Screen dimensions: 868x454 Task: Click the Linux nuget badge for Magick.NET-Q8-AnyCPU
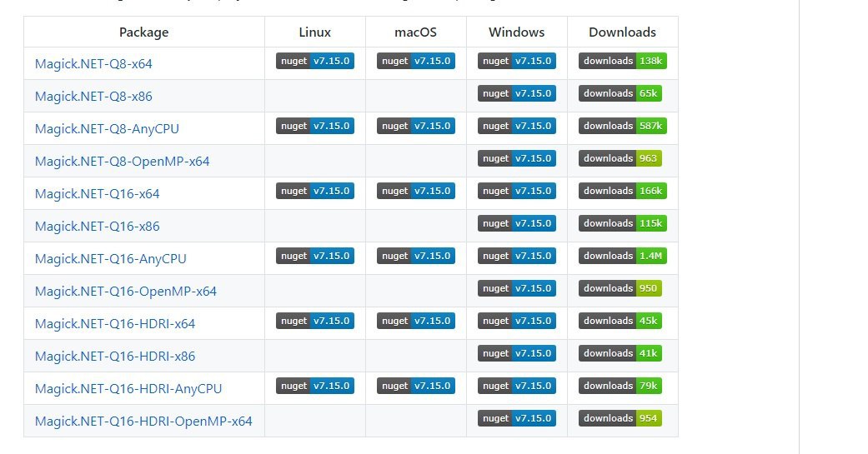pyautogui.click(x=315, y=126)
